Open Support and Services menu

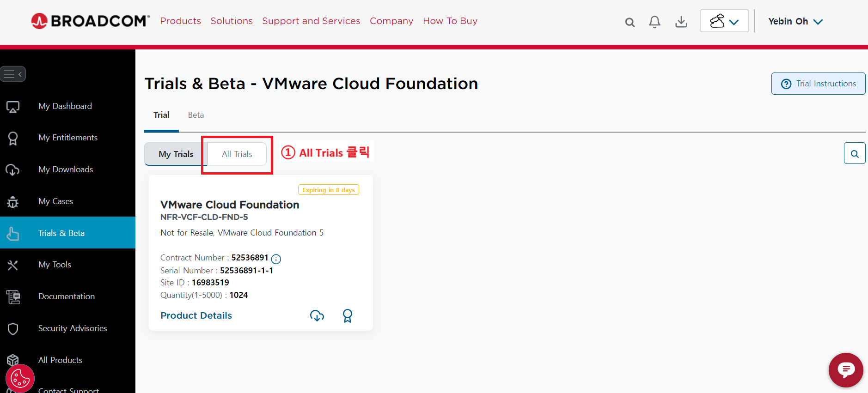click(311, 21)
